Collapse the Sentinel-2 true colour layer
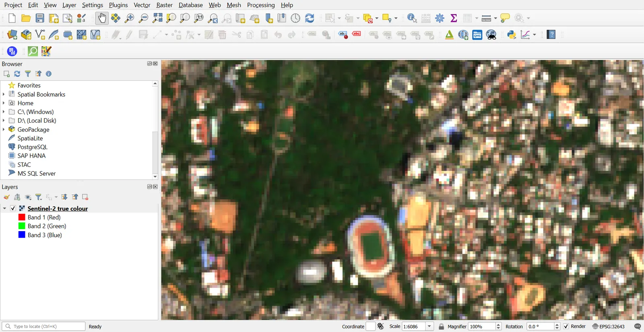The image size is (644, 332). click(x=4, y=208)
